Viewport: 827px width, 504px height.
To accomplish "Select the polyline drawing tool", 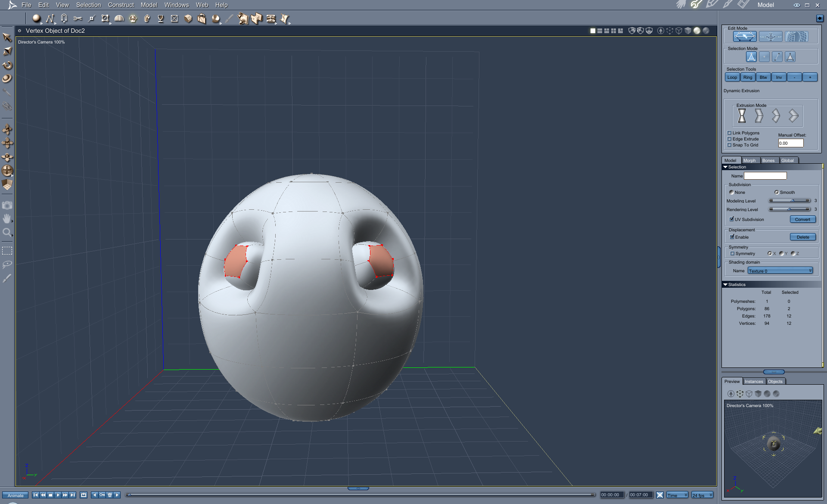I will (x=51, y=19).
